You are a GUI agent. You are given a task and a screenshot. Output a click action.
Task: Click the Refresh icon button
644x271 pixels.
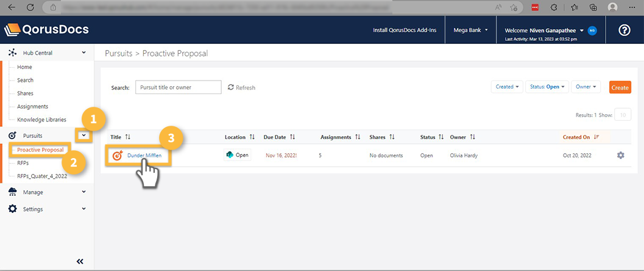click(x=231, y=87)
